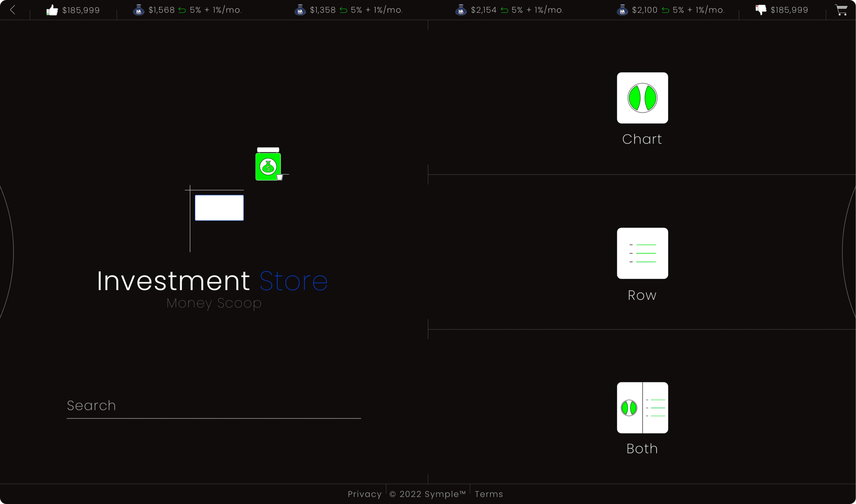Click the Both label text
This screenshot has height=504, width=856.
click(x=642, y=449)
